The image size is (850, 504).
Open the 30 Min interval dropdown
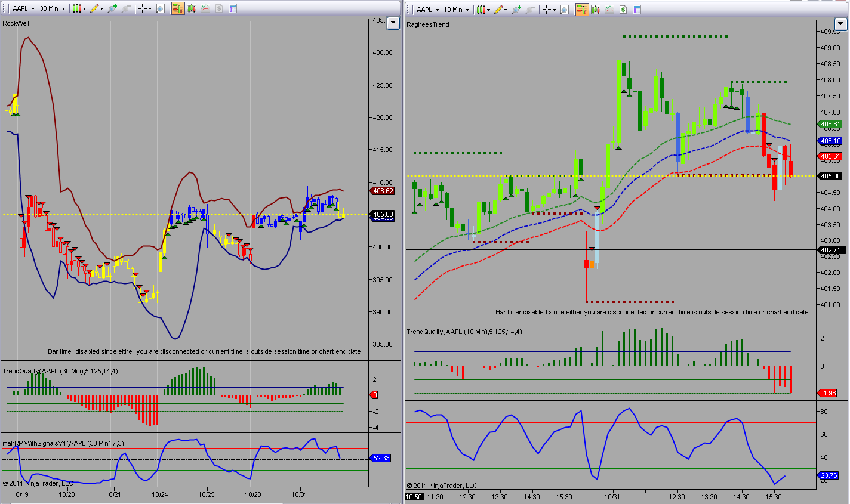[x=53, y=8]
